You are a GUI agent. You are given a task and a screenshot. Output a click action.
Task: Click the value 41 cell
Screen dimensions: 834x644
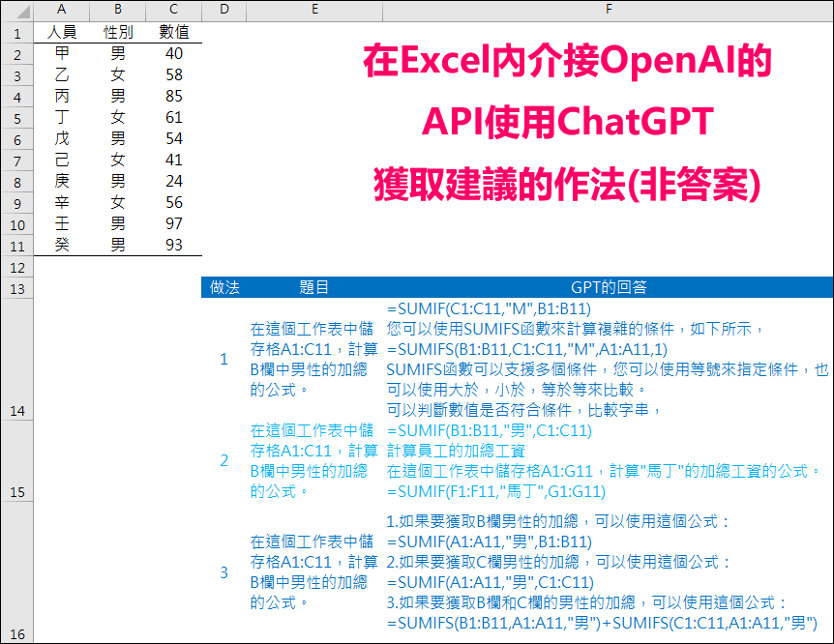(x=173, y=161)
